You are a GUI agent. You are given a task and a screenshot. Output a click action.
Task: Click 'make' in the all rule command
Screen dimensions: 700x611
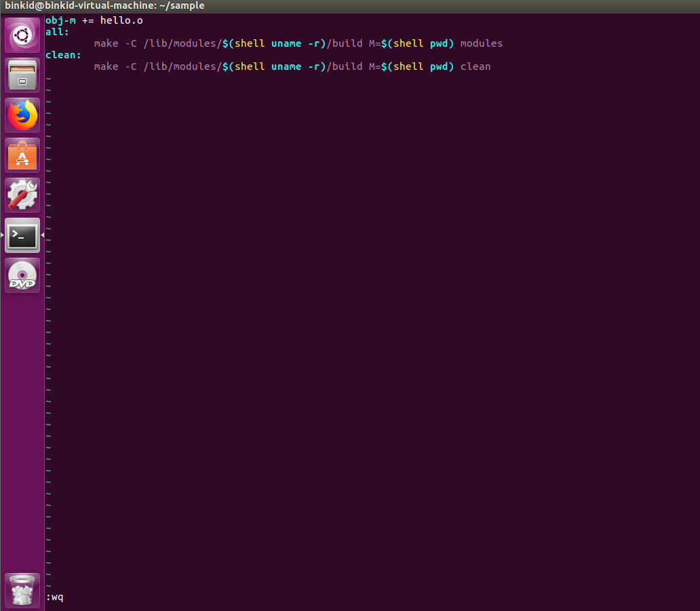pyautogui.click(x=106, y=43)
